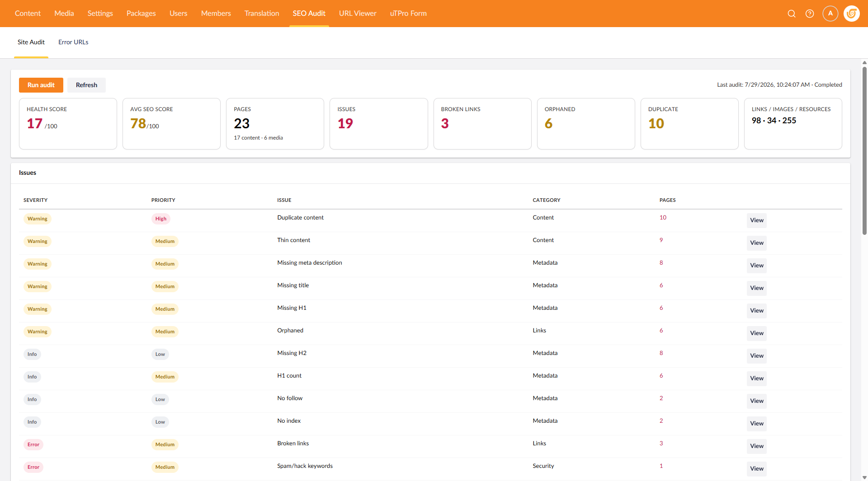View the No index issue
This screenshot has width=868, height=481.
point(757,424)
